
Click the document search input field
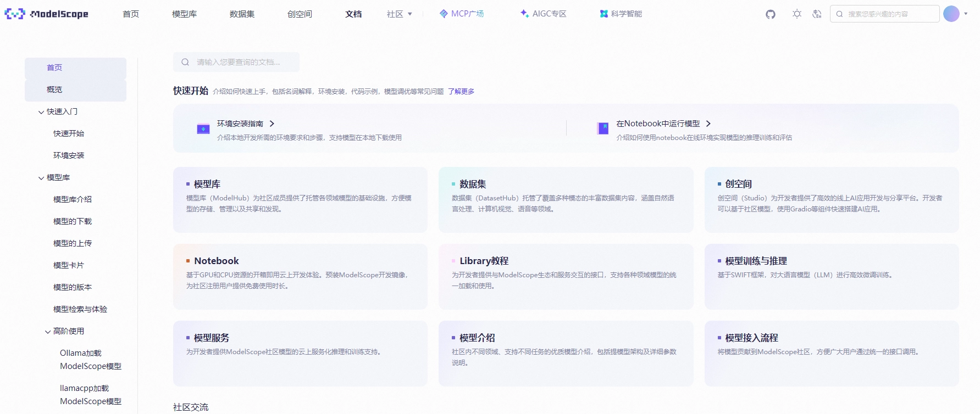pos(242,62)
